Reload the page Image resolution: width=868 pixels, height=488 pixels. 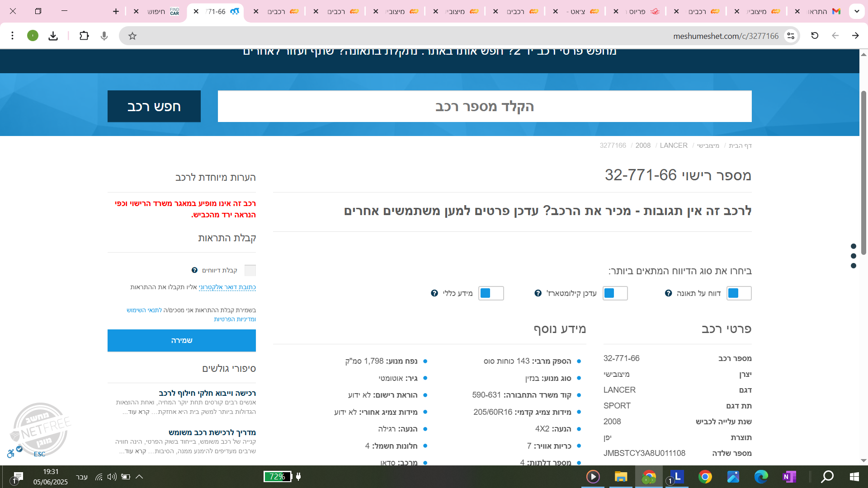(x=815, y=36)
